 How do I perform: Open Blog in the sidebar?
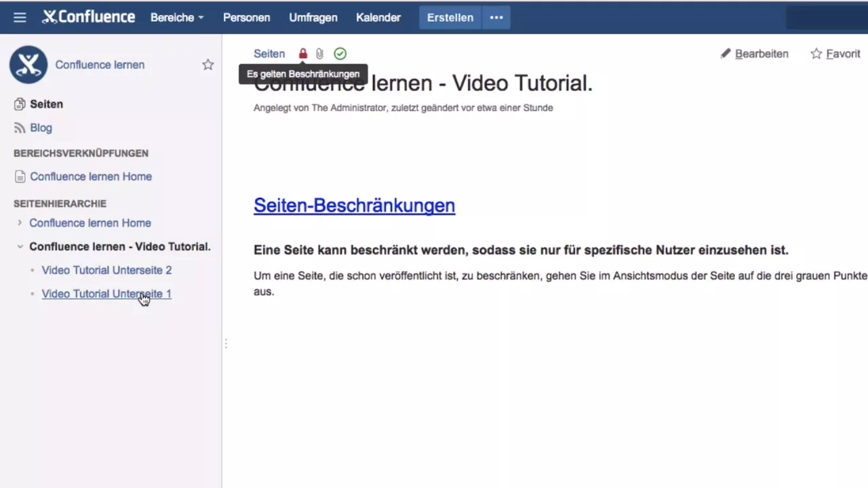tap(41, 128)
